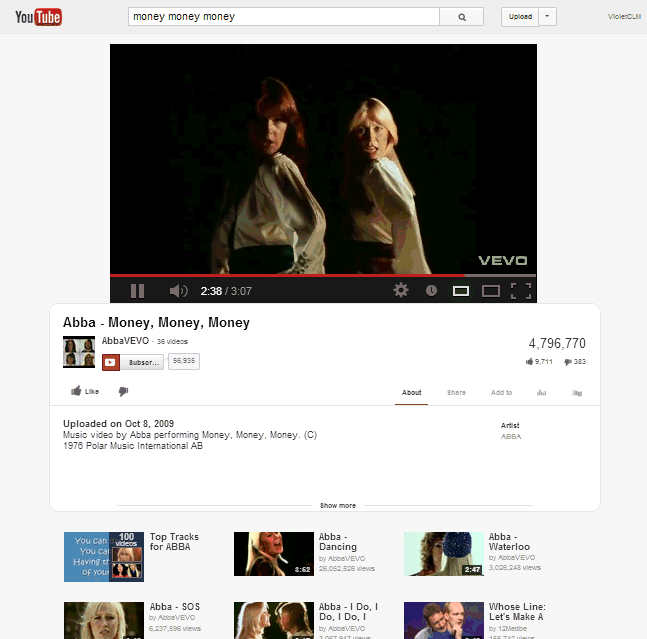
Task: Open the Abba - Dancing title link
Action: point(338,542)
